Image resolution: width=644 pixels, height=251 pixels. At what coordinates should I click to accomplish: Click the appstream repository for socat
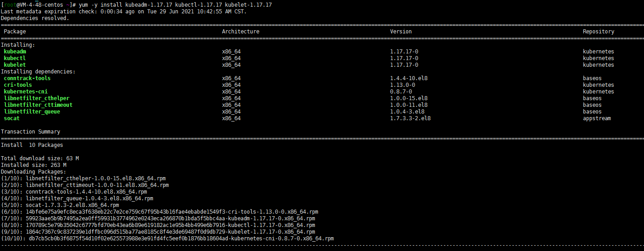point(597,118)
